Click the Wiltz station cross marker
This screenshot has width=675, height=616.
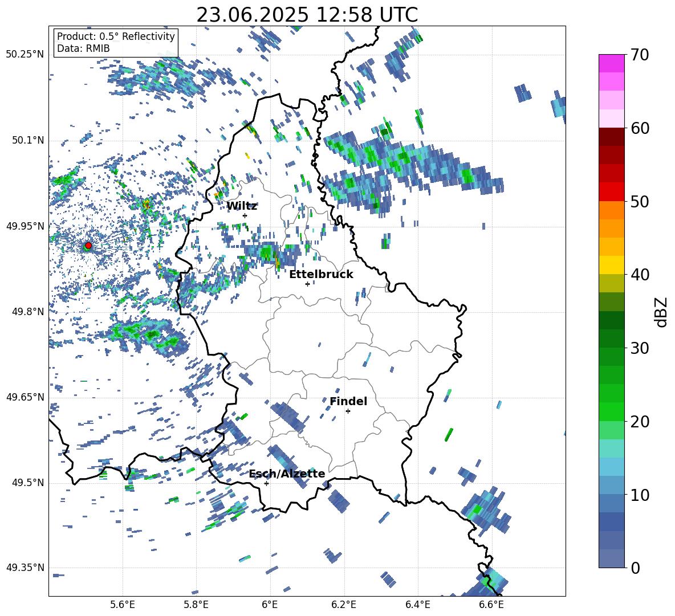[245, 215]
